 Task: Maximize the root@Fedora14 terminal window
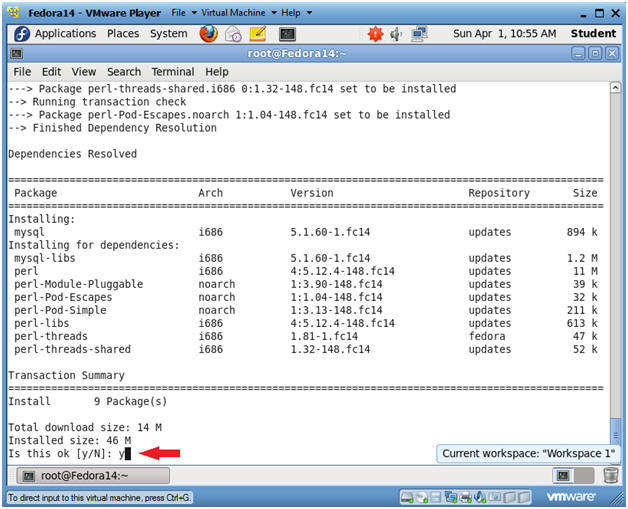click(x=595, y=53)
